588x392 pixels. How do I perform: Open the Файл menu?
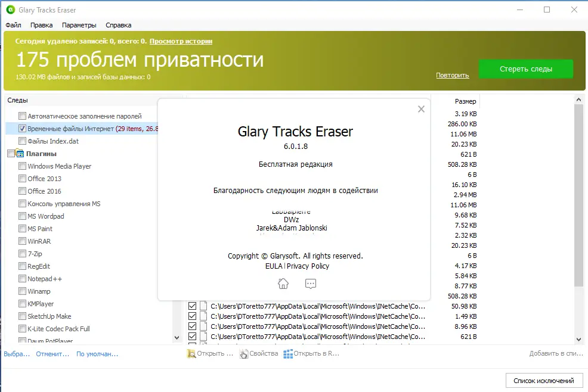tap(13, 25)
